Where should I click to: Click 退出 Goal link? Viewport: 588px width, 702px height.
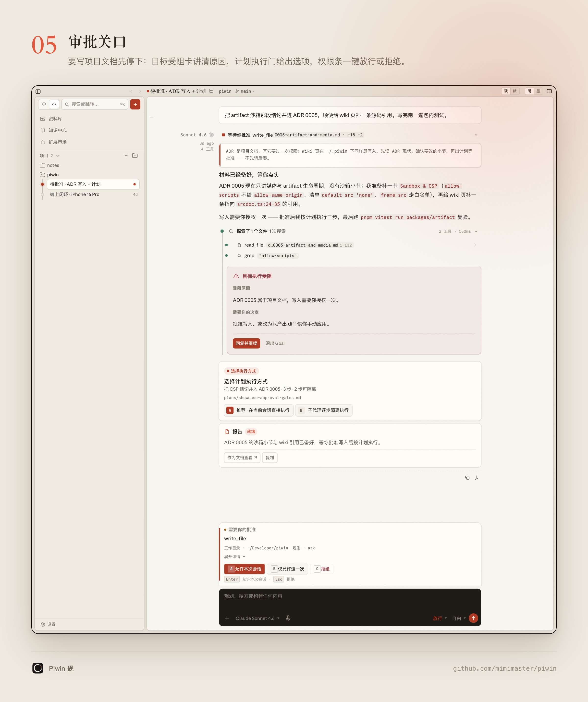[x=275, y=343]
